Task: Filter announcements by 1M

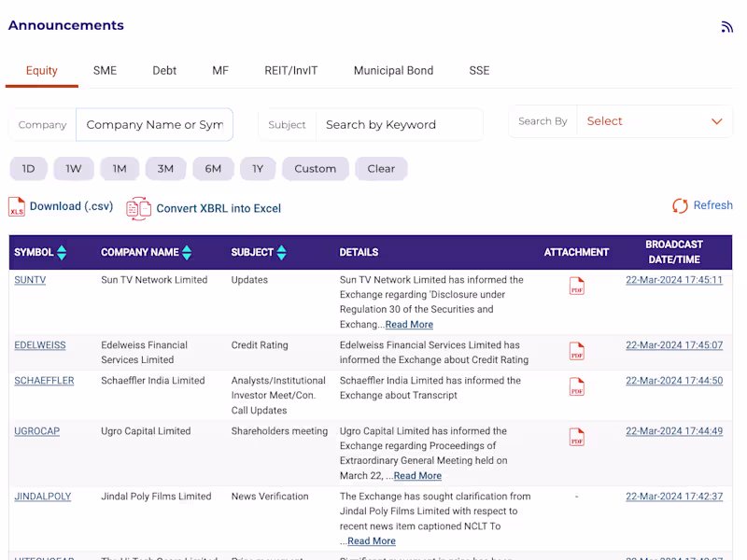Action: 120,169
